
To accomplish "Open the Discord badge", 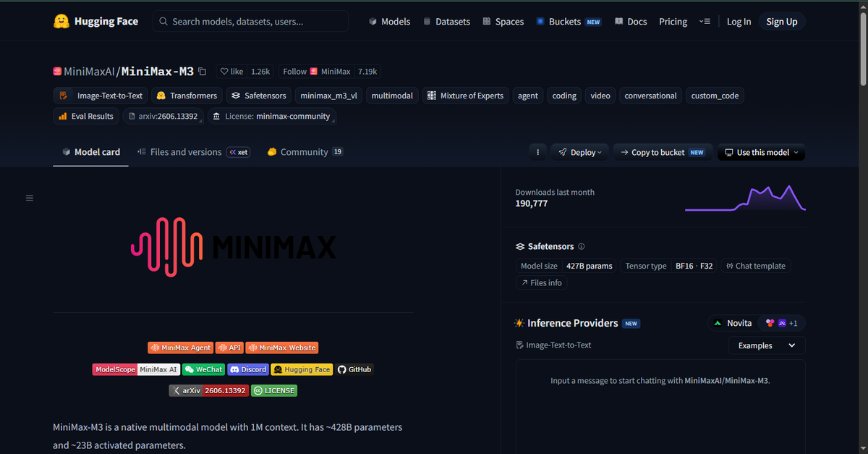I will click(x=248, y=369).
